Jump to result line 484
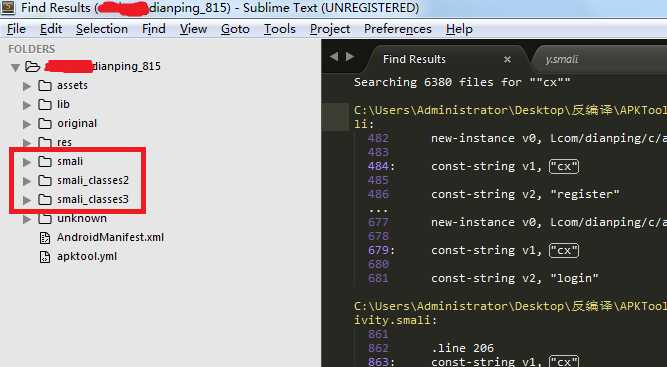 [378, 166]
